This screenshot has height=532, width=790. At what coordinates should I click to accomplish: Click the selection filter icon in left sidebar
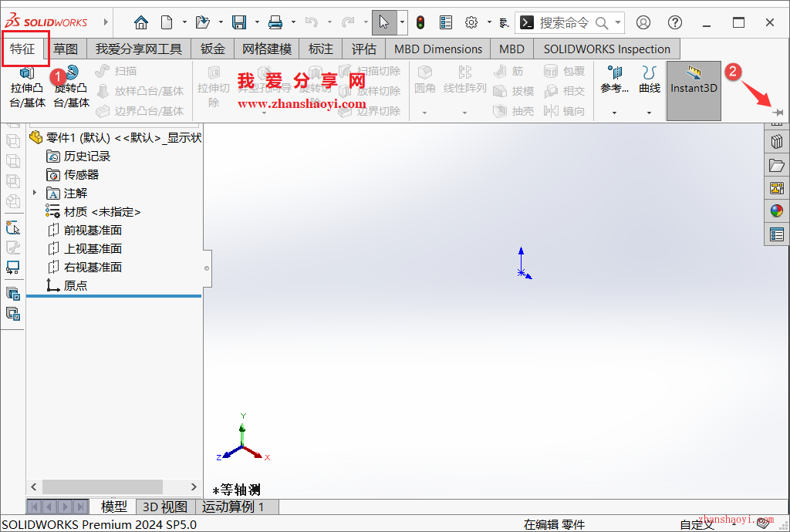(13, 227)
